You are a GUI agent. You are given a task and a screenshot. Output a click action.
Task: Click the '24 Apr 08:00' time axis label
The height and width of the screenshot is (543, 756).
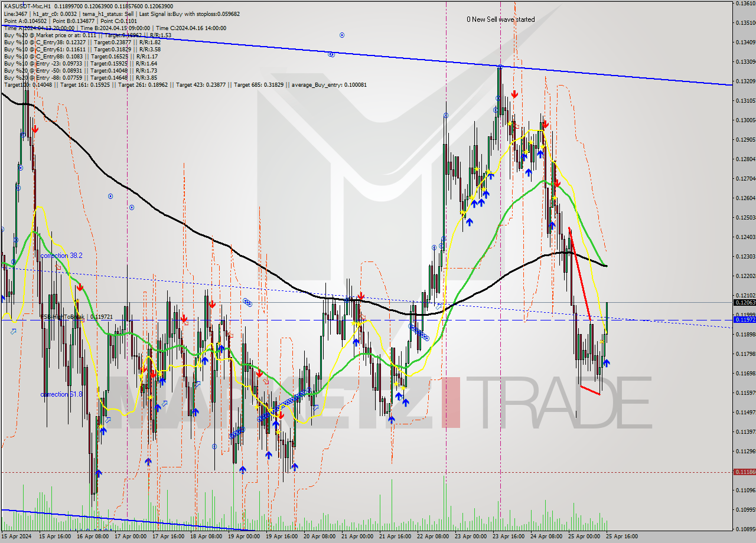(545, 537)
